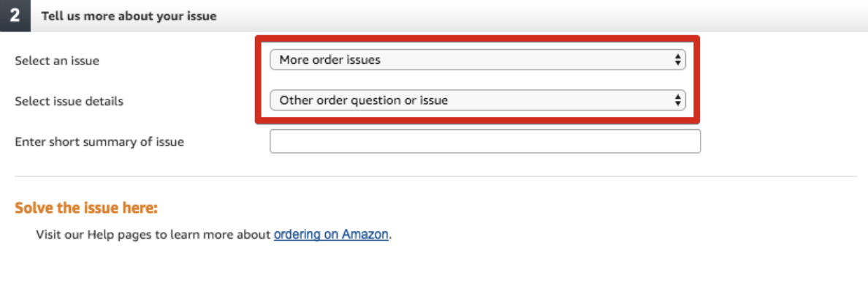The height and width of the screenshot is (300, 868).
Task: Click the "Enter short summary of issue" label
Action: pyautogui.click(x=99, y=142)
